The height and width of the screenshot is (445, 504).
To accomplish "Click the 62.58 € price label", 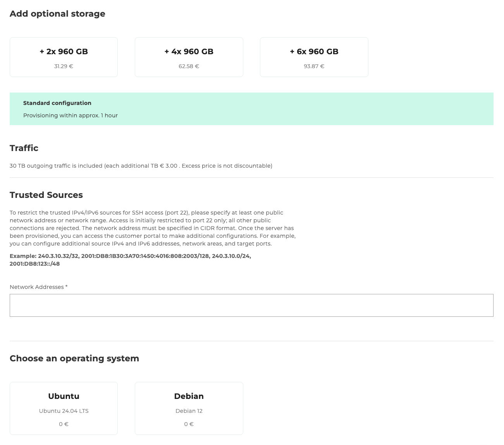I will (x=189, y=66).
